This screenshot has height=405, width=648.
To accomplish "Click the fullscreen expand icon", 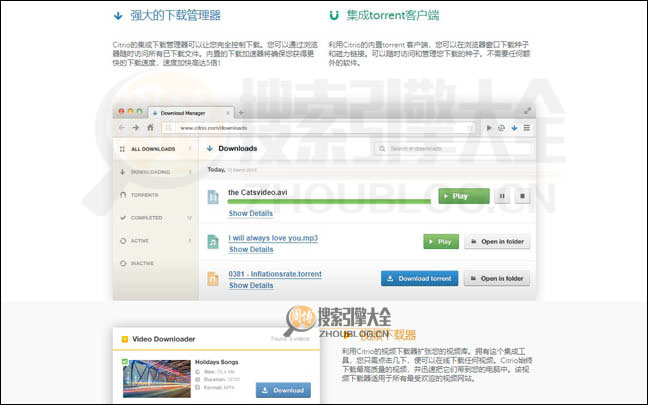I will (x=528, y=111).
